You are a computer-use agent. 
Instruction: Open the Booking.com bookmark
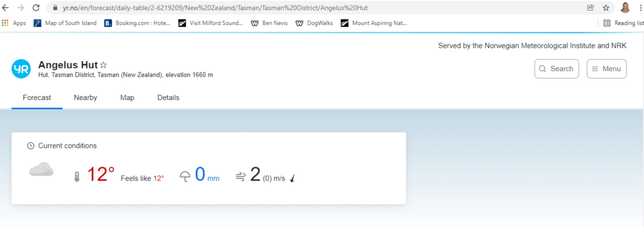[137, 23]
